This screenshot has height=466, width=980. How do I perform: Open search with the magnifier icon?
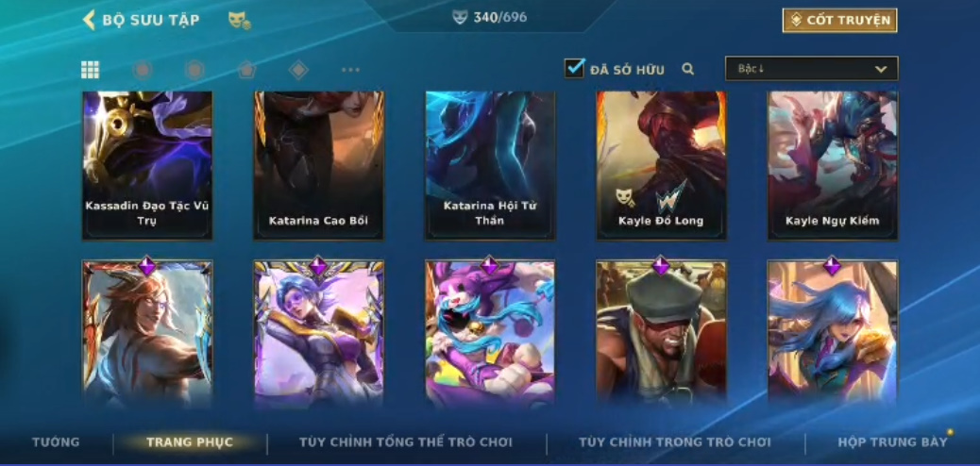[688, 70]
